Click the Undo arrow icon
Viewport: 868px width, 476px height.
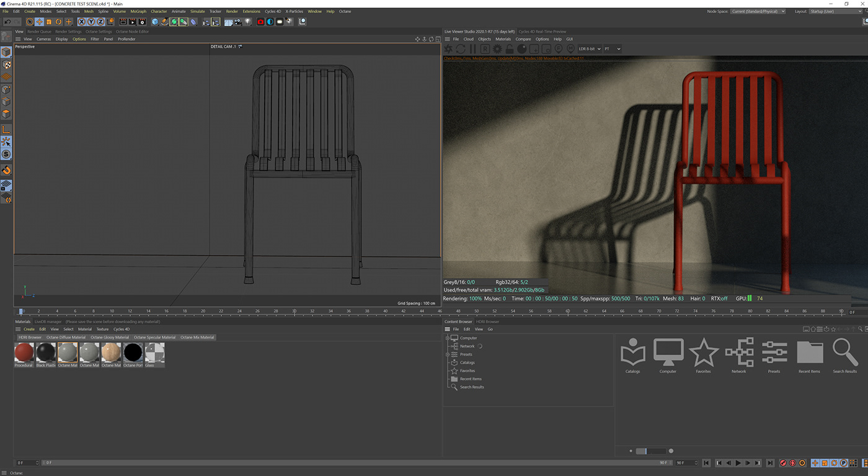click(7, 22)
